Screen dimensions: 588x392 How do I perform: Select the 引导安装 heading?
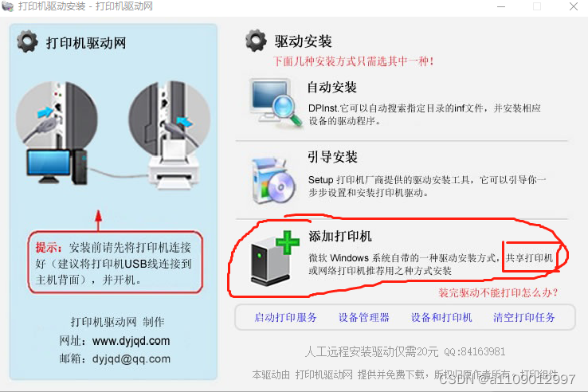pyautogui.click(x=332, y=157)
